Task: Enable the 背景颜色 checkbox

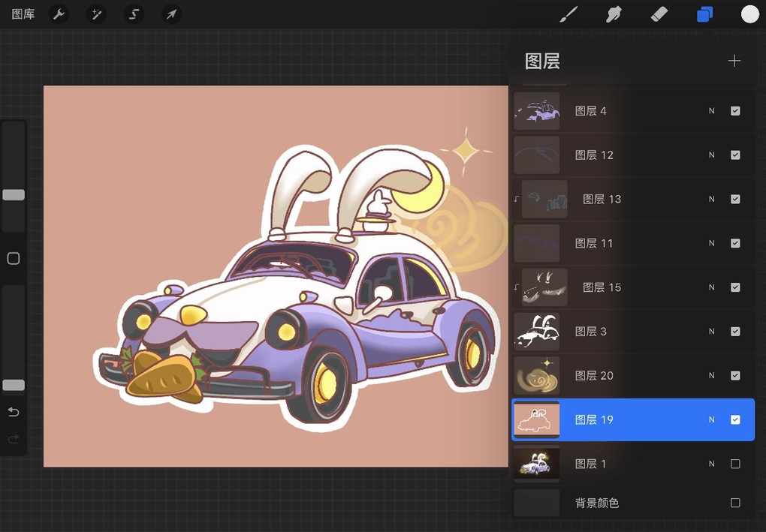Action: [735, 503]
